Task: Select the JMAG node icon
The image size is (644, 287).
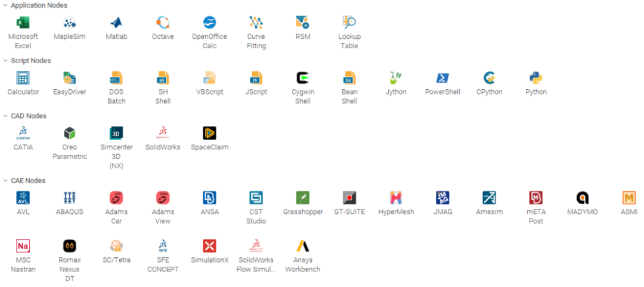Action: 442,198
